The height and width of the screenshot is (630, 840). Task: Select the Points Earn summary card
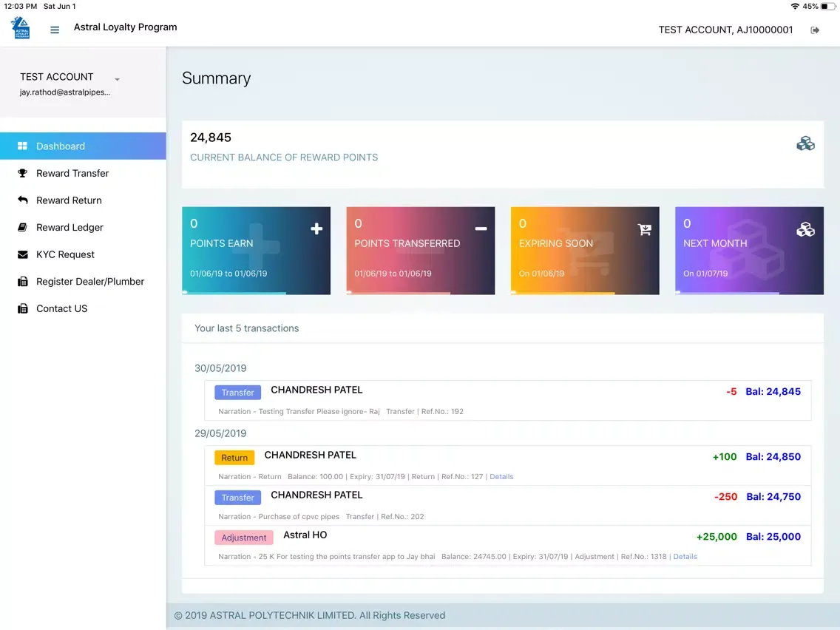coord(256,250)
